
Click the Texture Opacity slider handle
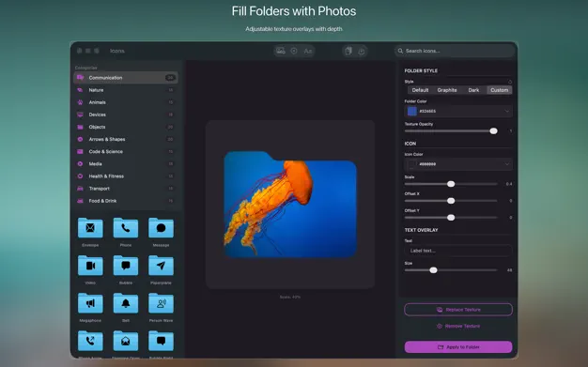pyautogui.click(x=493, y=130)
